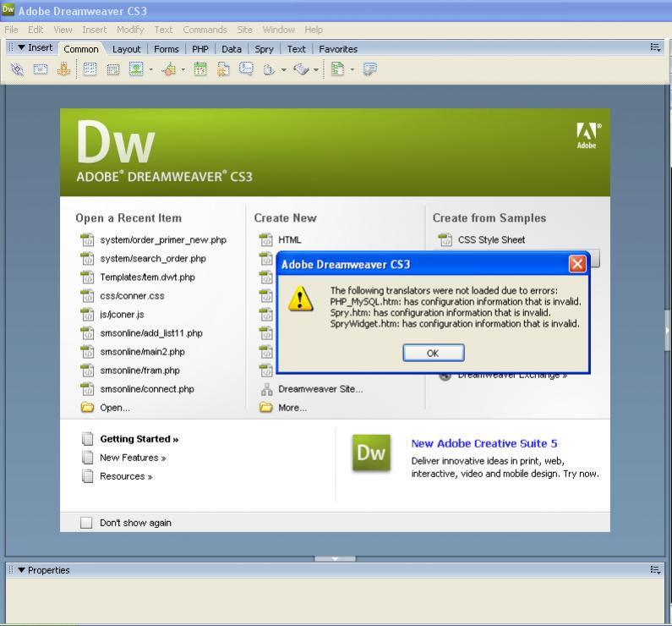The image size is (672, 626).
Task: Tick the Don't show again checkbox
Action: (86, 523)
